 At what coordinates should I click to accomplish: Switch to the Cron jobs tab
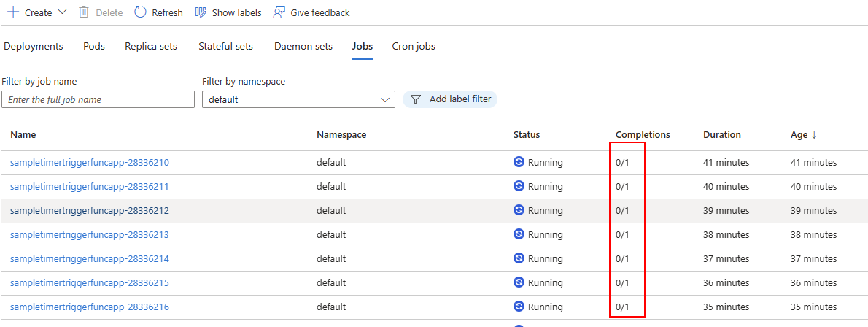[x=414, y=47]
